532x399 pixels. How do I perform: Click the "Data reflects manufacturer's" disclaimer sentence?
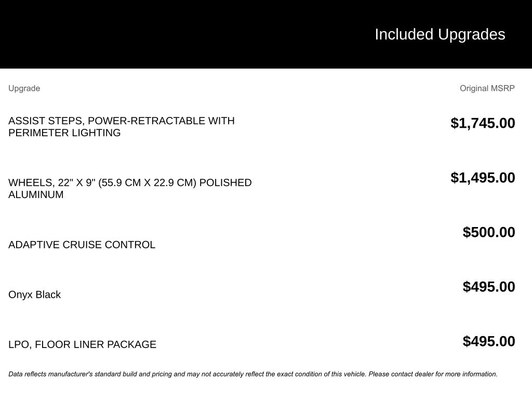click(156, 374)
